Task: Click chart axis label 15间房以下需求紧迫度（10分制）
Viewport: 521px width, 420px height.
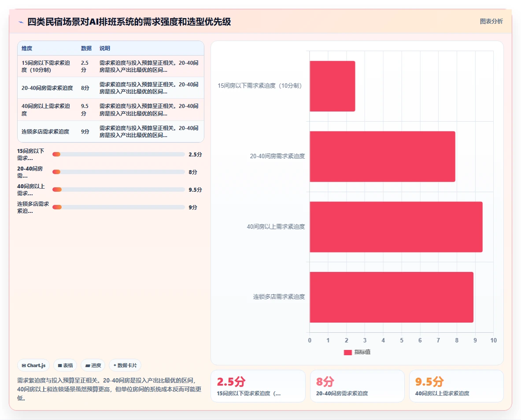Action: (x=261, y=86)
